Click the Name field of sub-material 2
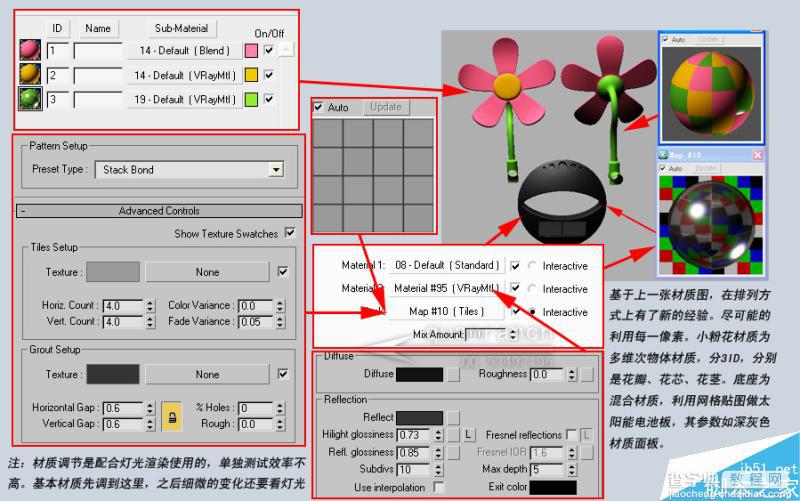Screen dimensions: 800x501 click(x=98, y=75)
